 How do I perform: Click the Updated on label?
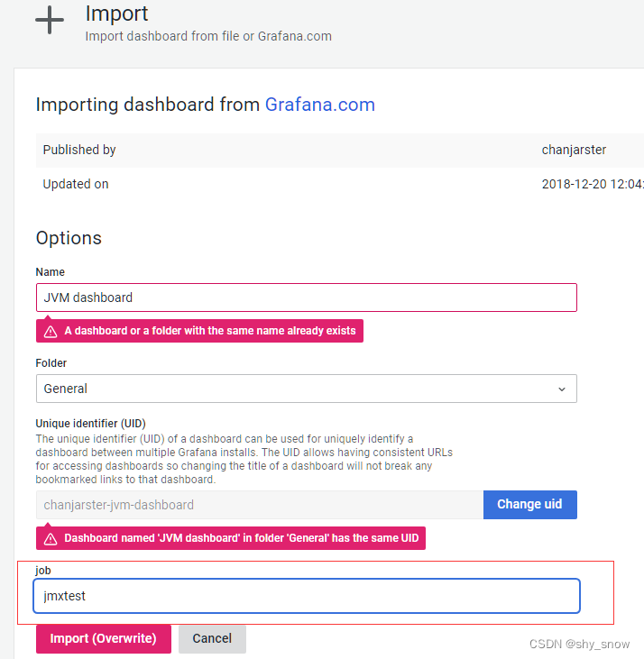tap(76, 184)
